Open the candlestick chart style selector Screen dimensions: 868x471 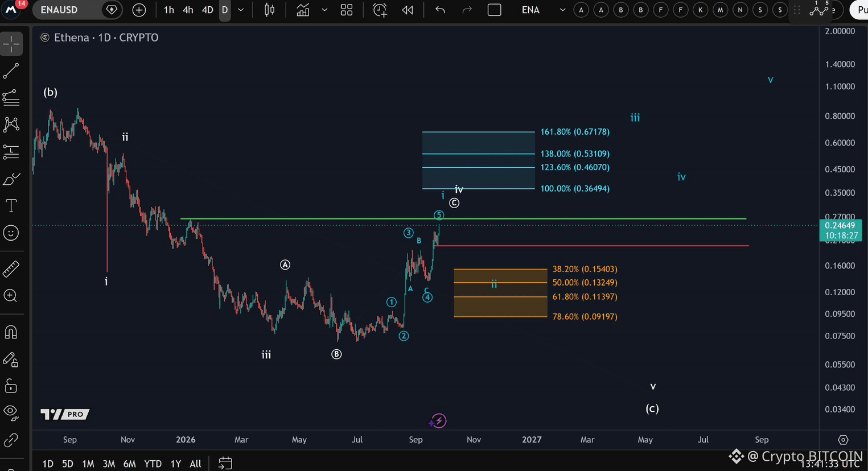270,10
